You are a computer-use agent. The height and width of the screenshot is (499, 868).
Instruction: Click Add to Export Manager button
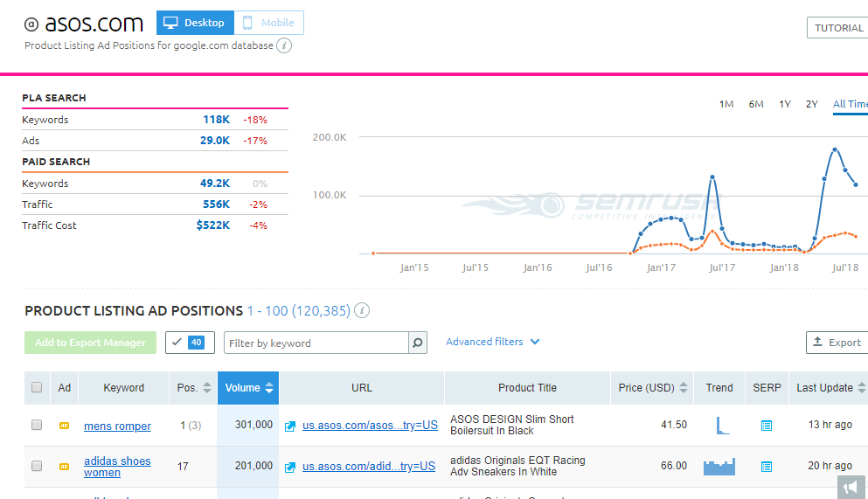tap(90, 343)
